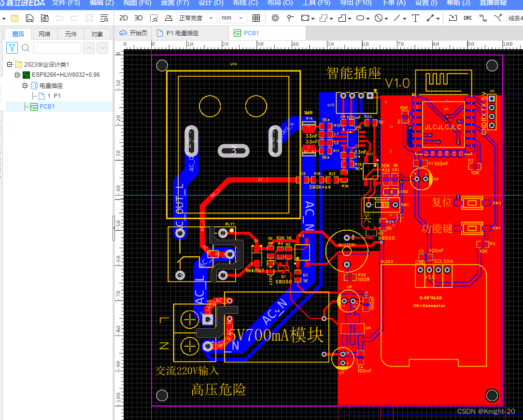Open the 帮助 (J) menu

(458, 3)
